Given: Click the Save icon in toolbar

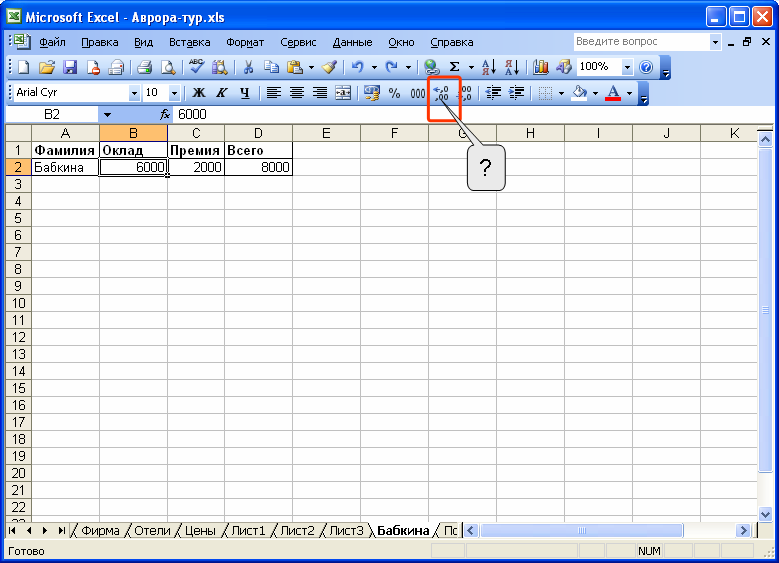Looking at the screenshot, I should (x=70, y=67).
